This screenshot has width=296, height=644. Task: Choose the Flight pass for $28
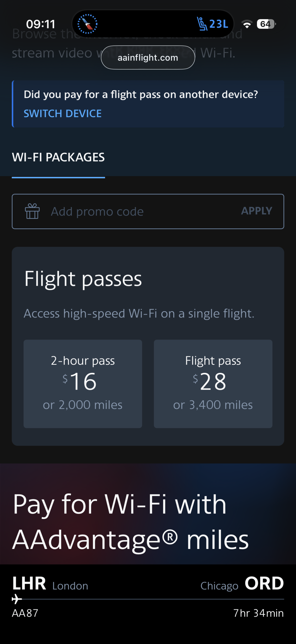tap(213, 384)
